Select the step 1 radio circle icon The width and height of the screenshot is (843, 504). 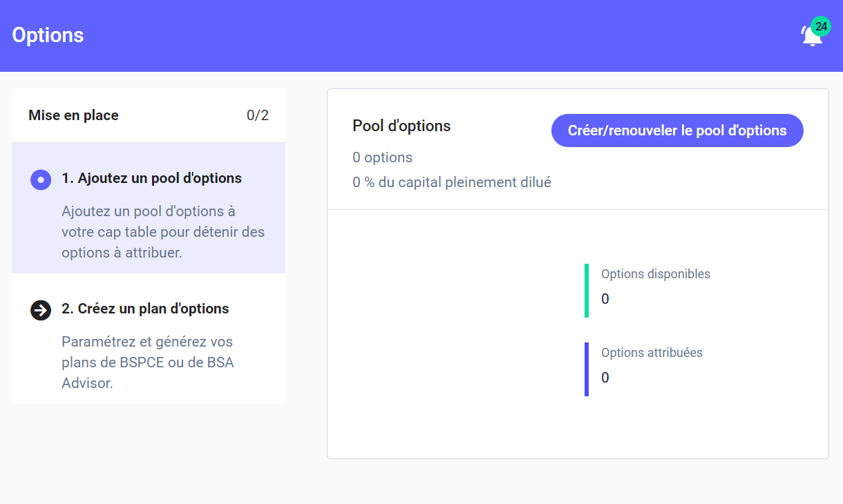coord(41,180)
